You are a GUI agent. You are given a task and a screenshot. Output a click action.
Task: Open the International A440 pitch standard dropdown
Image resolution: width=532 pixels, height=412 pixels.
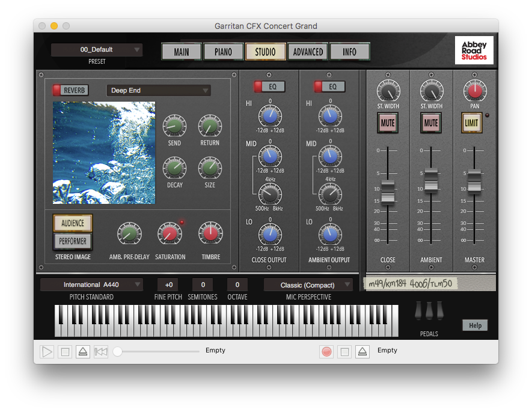tap(91, 284)
